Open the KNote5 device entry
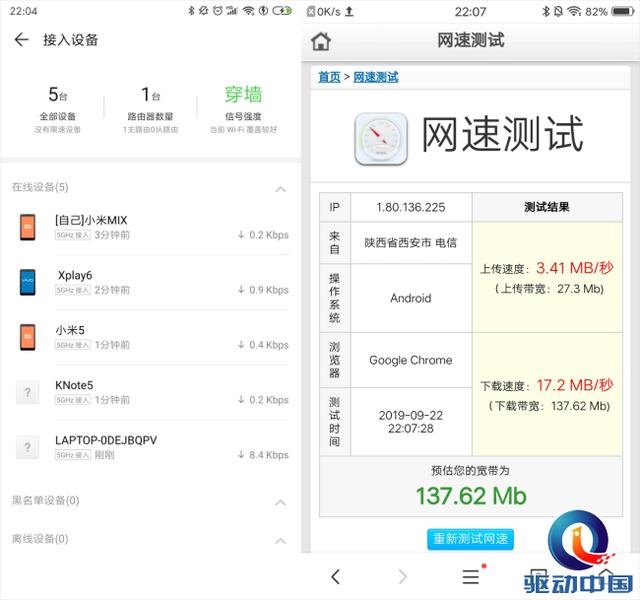This screenshot has width=640, height=600. click(x=151, y=392)
